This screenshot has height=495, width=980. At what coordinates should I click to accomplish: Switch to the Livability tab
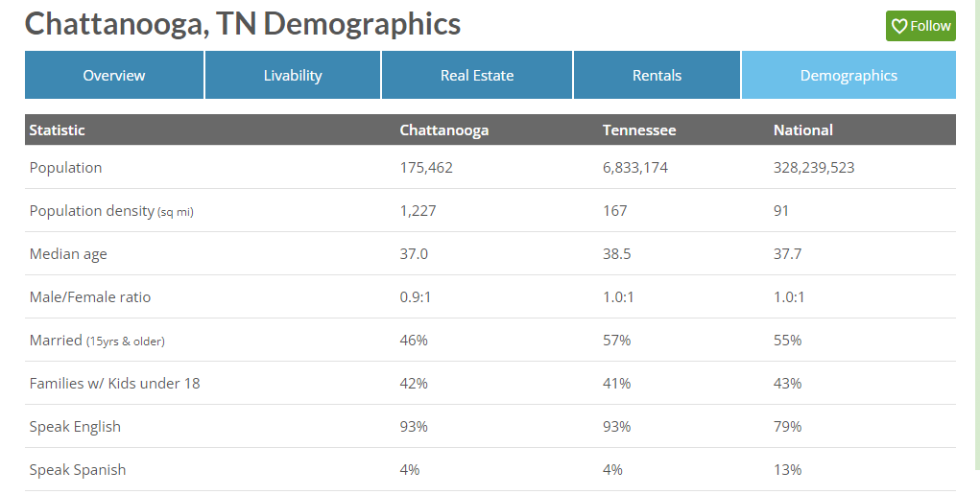click(x=293, y=75)
